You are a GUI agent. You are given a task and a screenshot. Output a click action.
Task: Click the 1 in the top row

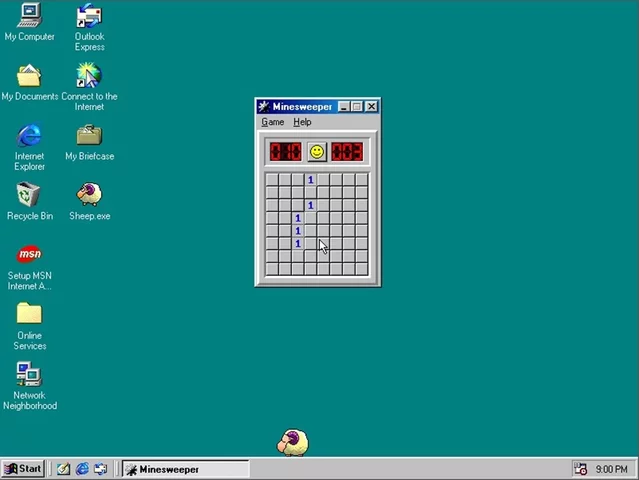(x=311, y=180)
